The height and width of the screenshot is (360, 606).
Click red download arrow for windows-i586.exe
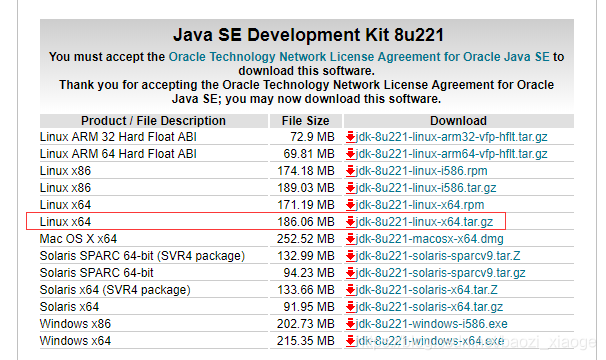pyautogui.click(x=351, y=324)
